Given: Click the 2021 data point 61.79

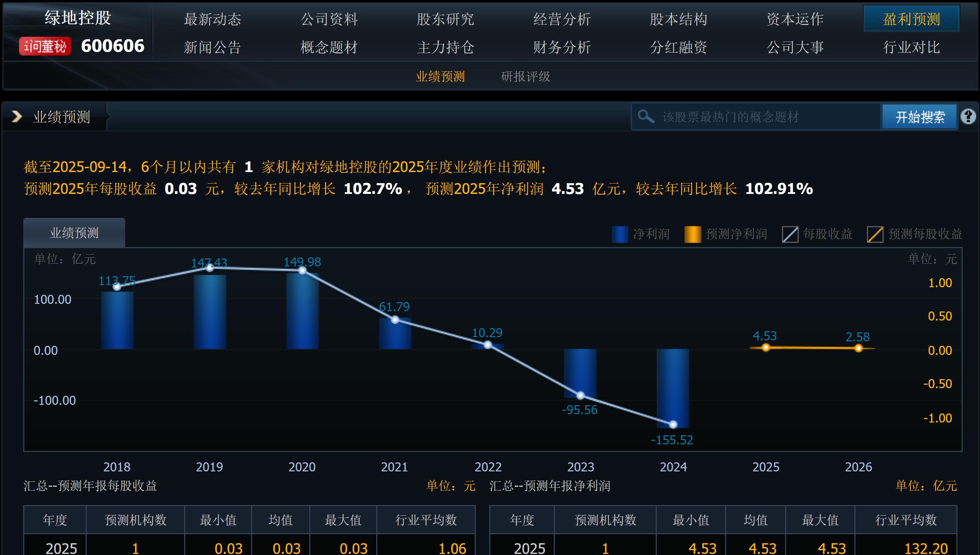Looking at the screenshot, I should [x=395, y=320].
